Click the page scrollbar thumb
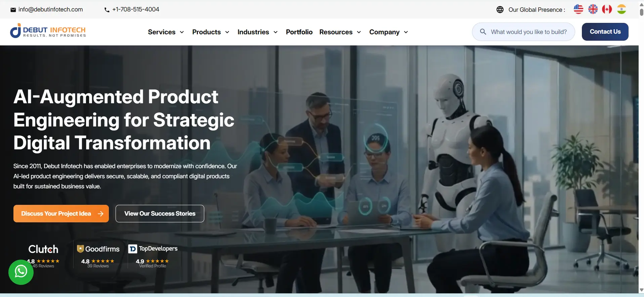The height and width of the screenshot is (297, 644). point(641,12)
